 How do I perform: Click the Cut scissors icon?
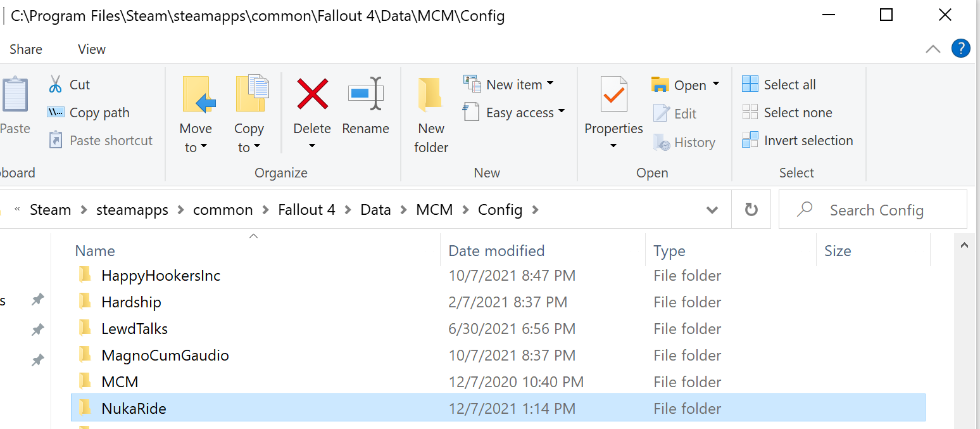56,84
